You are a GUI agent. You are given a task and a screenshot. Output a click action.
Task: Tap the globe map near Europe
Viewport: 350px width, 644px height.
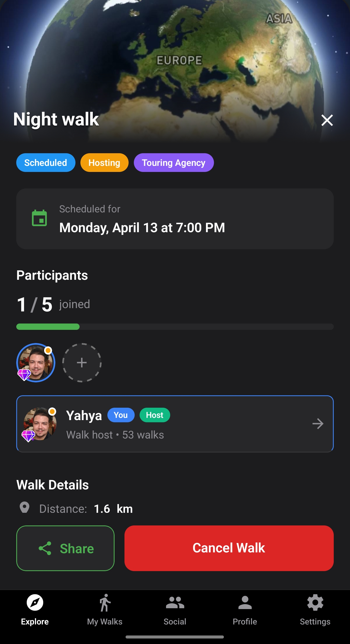[179, 61]
